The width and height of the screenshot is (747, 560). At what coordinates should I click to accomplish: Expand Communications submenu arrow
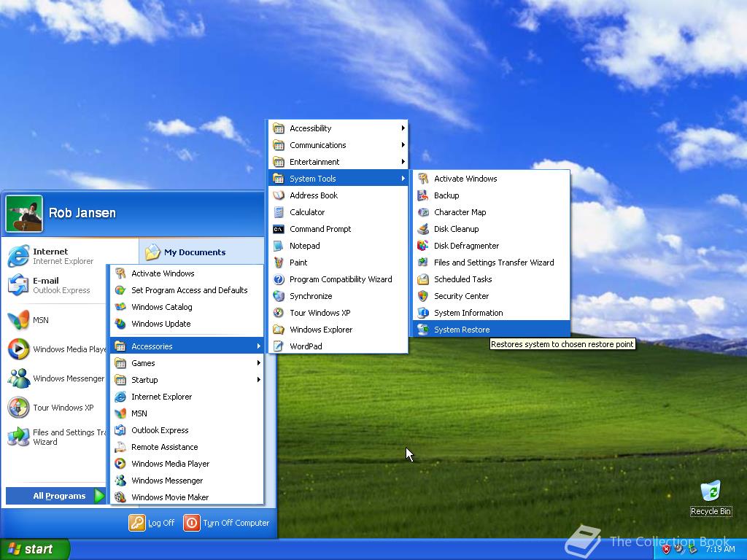tap(403, 145)
